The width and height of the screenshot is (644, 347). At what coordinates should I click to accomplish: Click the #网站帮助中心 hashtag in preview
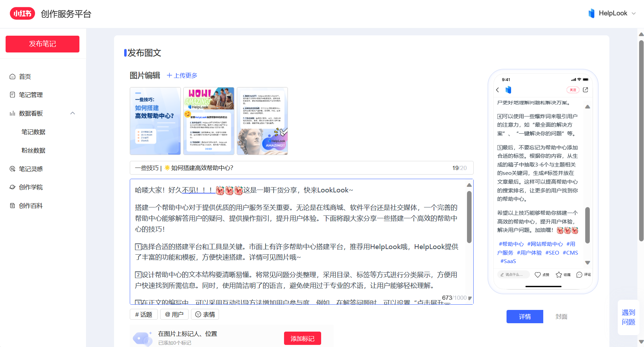pyautogui.click(x=545, y=244)
